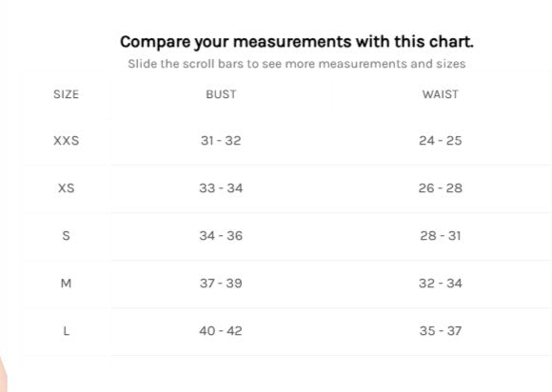Click the 32 - 34 waist value
The height and width of the screenshot is (392, 552).
click(x=441, y=283)
